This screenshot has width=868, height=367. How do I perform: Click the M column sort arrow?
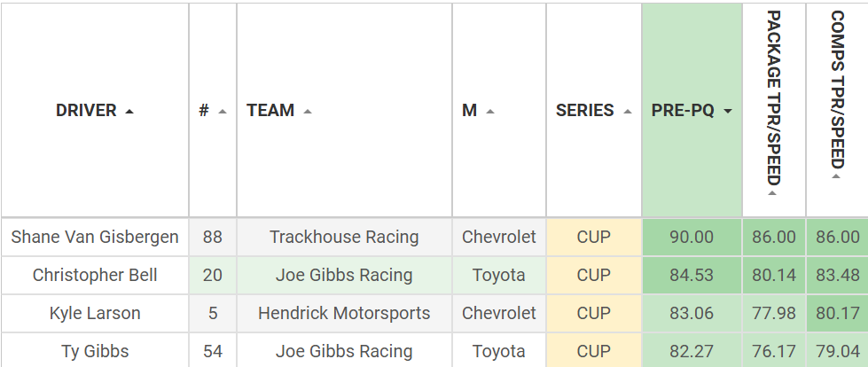(490, 112)
